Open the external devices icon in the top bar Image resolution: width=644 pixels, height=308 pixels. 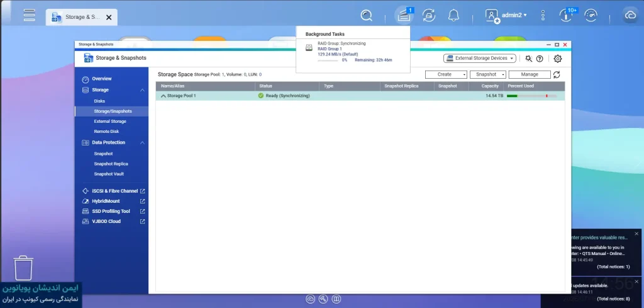point(429,16)
